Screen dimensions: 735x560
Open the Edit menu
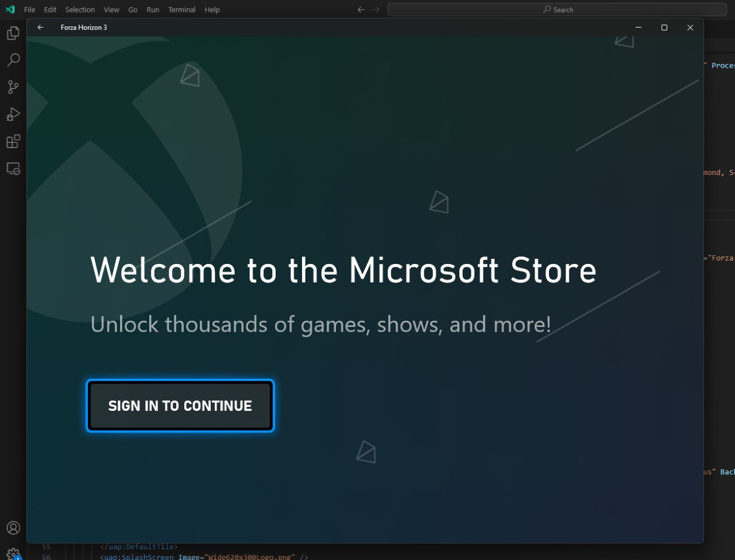(51, 10)
